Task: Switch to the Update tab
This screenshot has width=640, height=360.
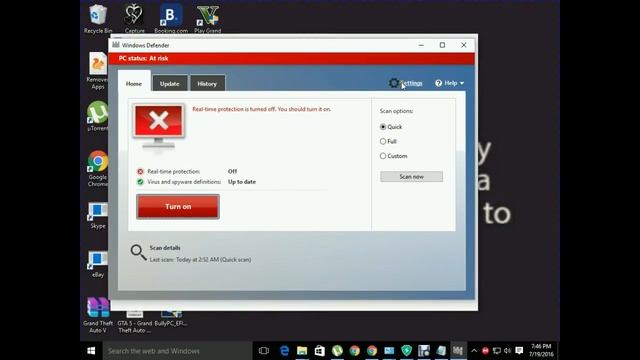Action: coord(169,83)
